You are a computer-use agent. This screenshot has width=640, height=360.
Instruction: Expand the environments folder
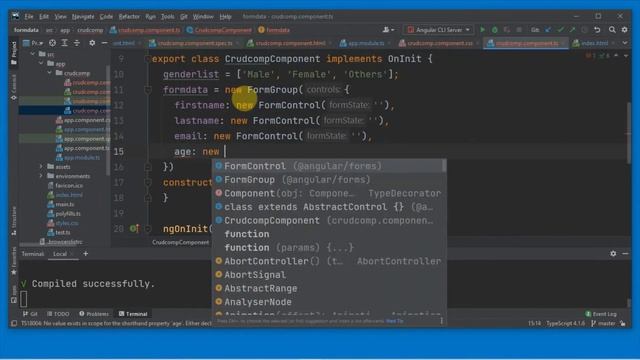[41, 176]
